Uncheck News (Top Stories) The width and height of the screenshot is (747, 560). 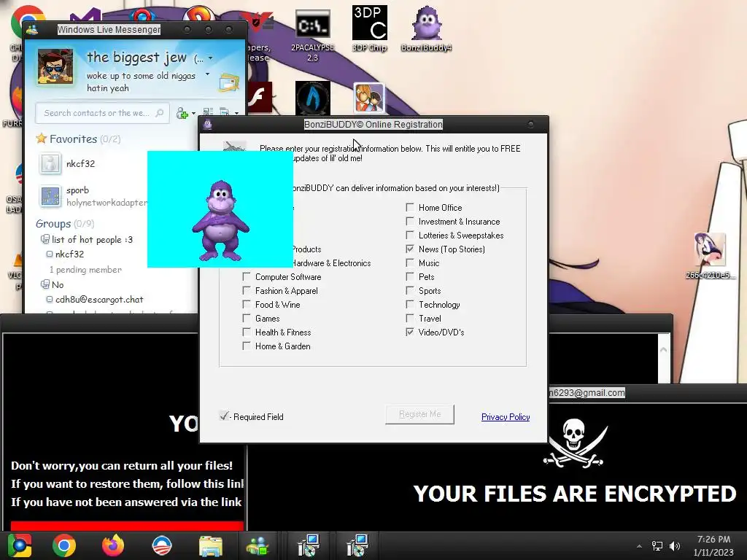point(410,249)
